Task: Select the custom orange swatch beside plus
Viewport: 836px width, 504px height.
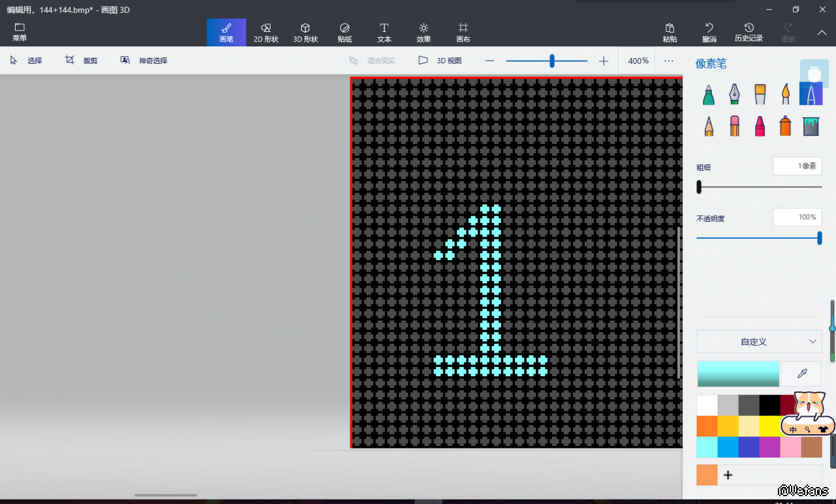Action: [707, 475]
